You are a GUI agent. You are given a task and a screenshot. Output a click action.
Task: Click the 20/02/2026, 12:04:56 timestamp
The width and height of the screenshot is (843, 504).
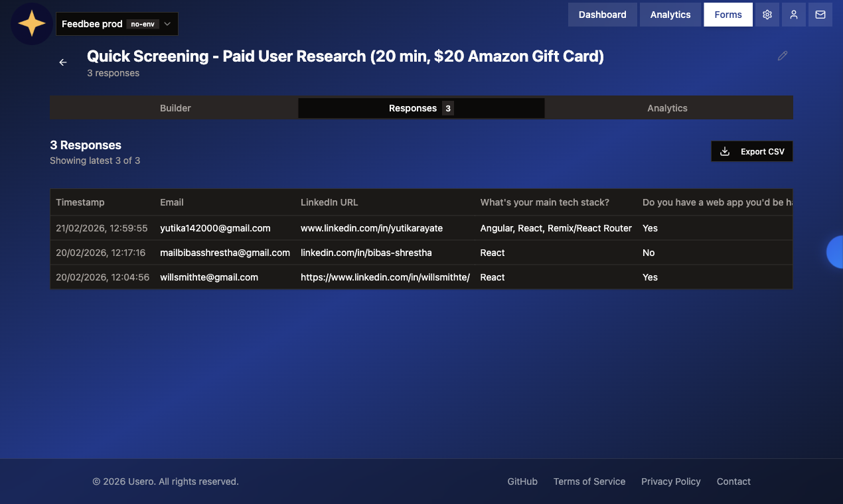(102, 277)
